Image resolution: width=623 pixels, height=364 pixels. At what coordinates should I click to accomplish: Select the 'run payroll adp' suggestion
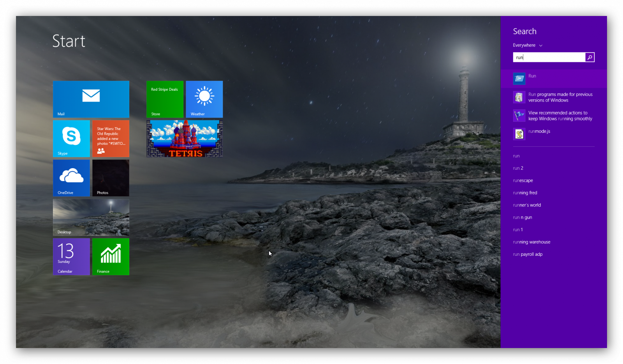[528, 254]
